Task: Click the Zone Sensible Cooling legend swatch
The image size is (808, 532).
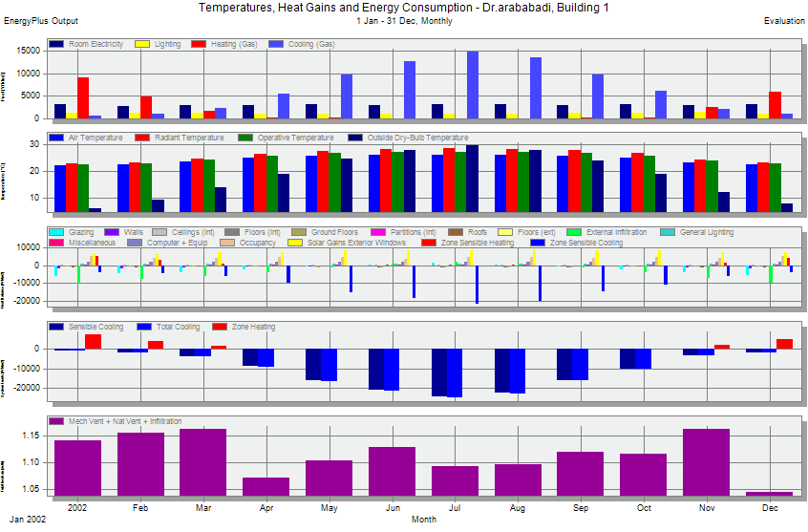Action: [538, 243]
